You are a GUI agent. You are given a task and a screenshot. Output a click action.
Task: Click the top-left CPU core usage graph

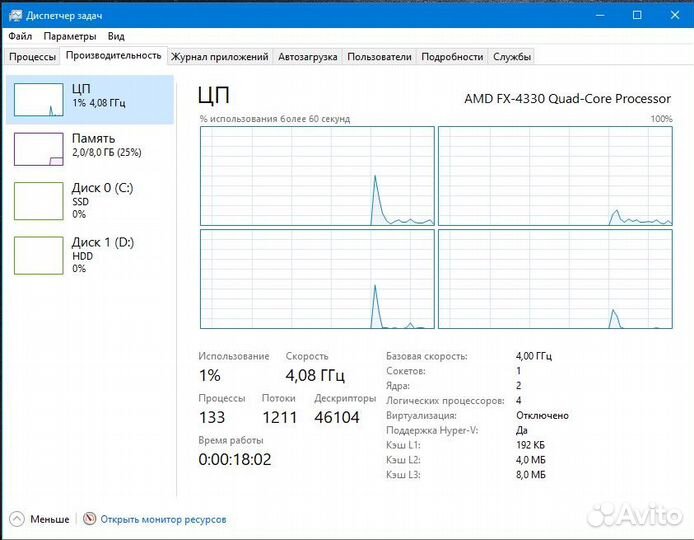click(x=317, y=176)
